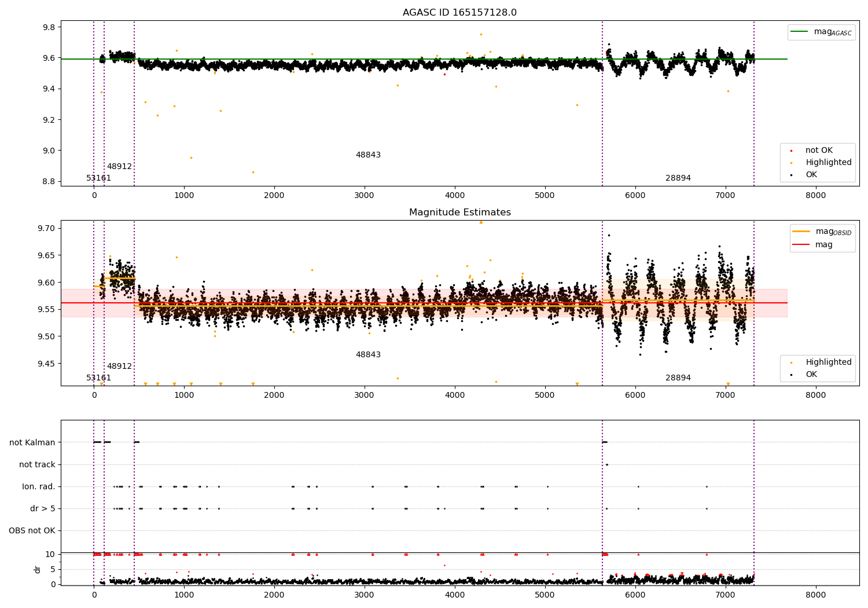This screenshot has width=868, height=608.
Task: Select the 'not OK' legend entry
Action: click(x=818, y=151)
